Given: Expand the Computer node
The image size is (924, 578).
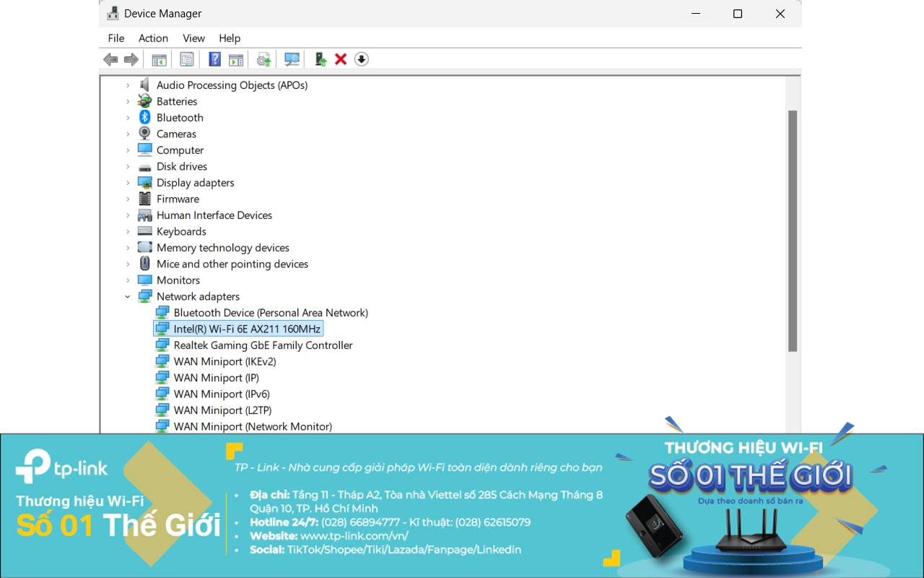Looking at the screenshot, I should pos(128,150).
